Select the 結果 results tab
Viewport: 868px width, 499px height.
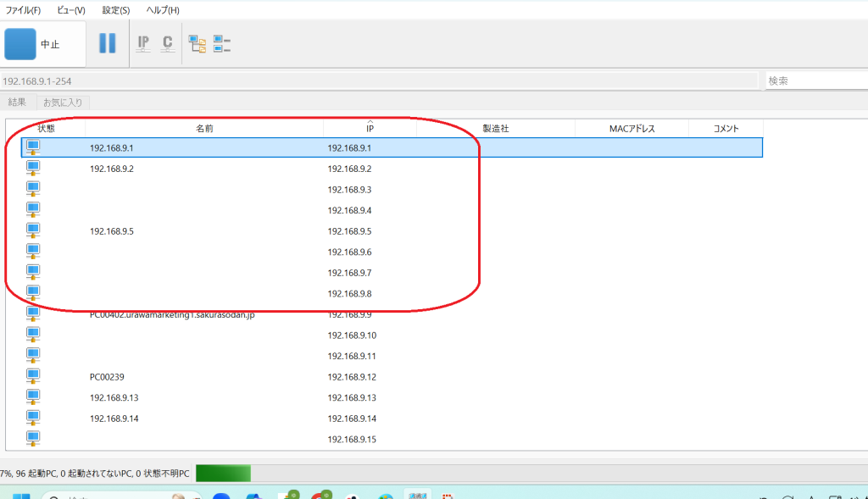(x=17, y=103)
